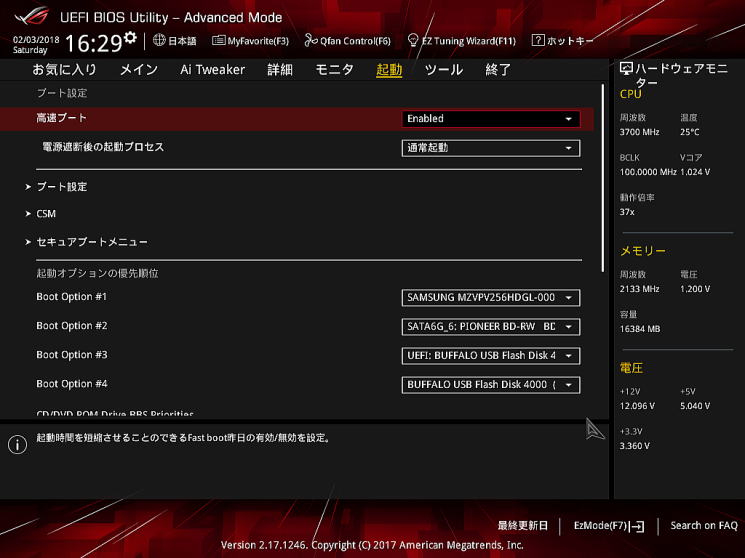
Task: Open Qfan Control(F6) fan icon
Action: [311, 40]
